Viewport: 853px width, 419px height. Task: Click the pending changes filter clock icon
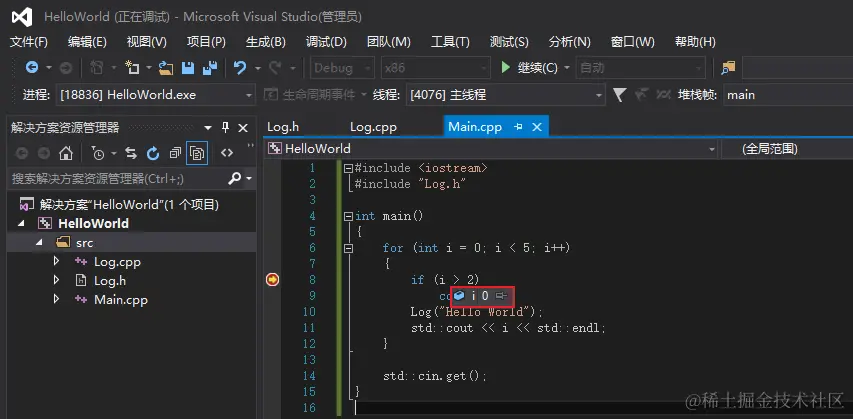98,153
